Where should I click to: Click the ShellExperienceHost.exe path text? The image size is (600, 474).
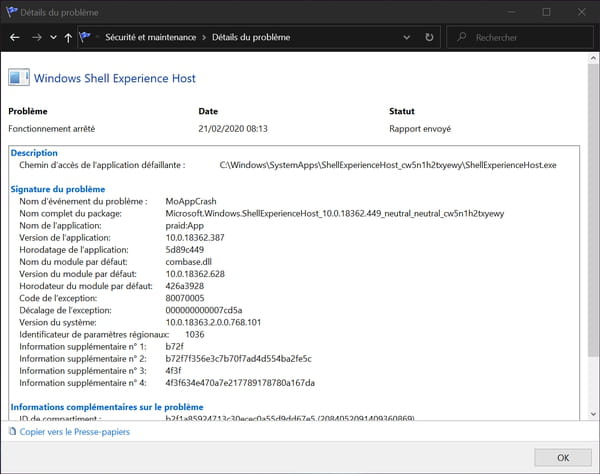pyautogui.click(x=388, y=165)
